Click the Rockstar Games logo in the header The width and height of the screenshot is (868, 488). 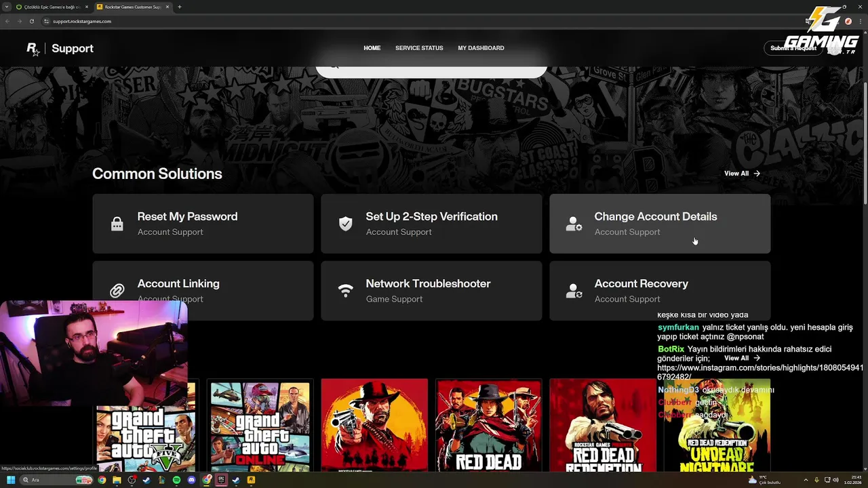click(33, 49)
